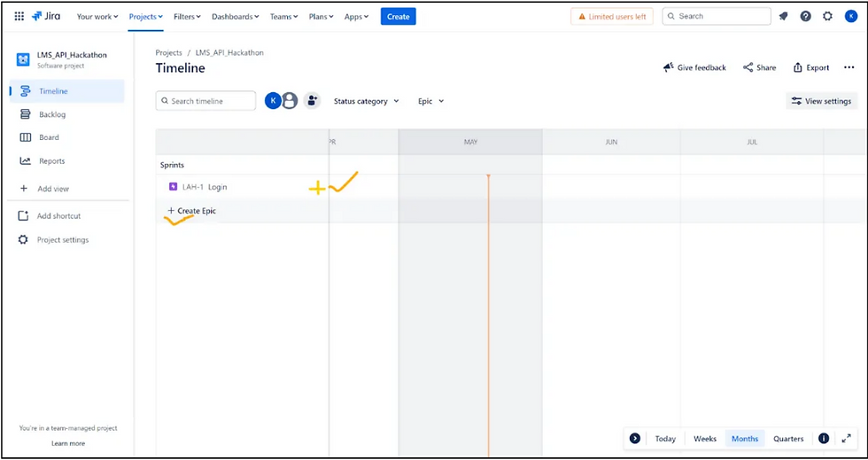Click Create Epic row
The image size is (868, 460).
(x=191, y=211)
